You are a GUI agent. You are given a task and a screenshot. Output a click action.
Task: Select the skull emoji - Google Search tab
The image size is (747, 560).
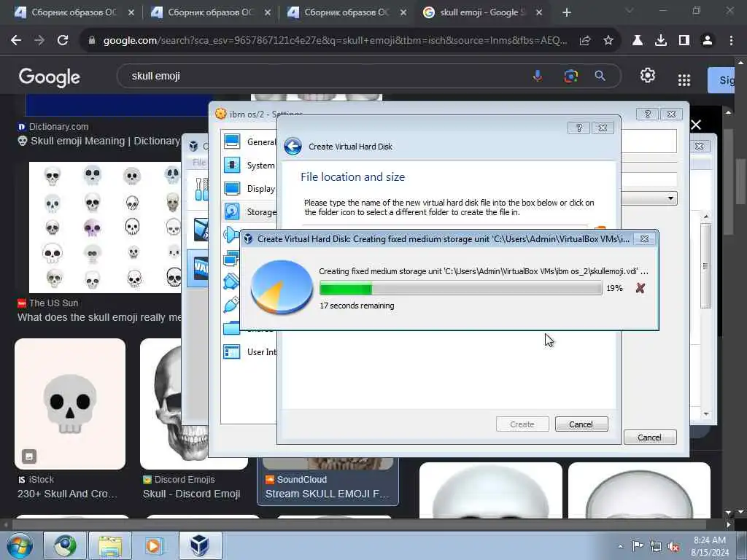coord(482,13)
